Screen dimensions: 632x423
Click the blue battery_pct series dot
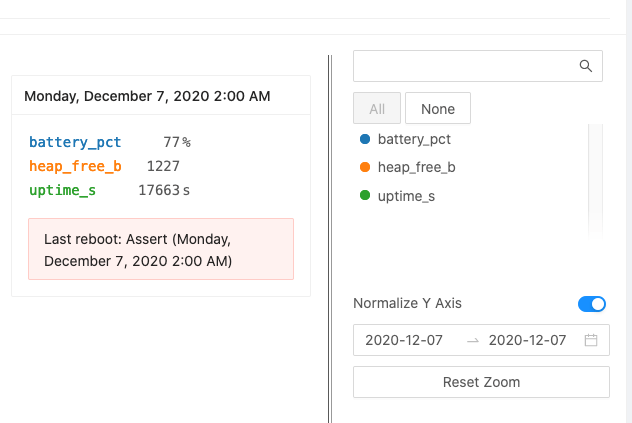tap(365, 139)
